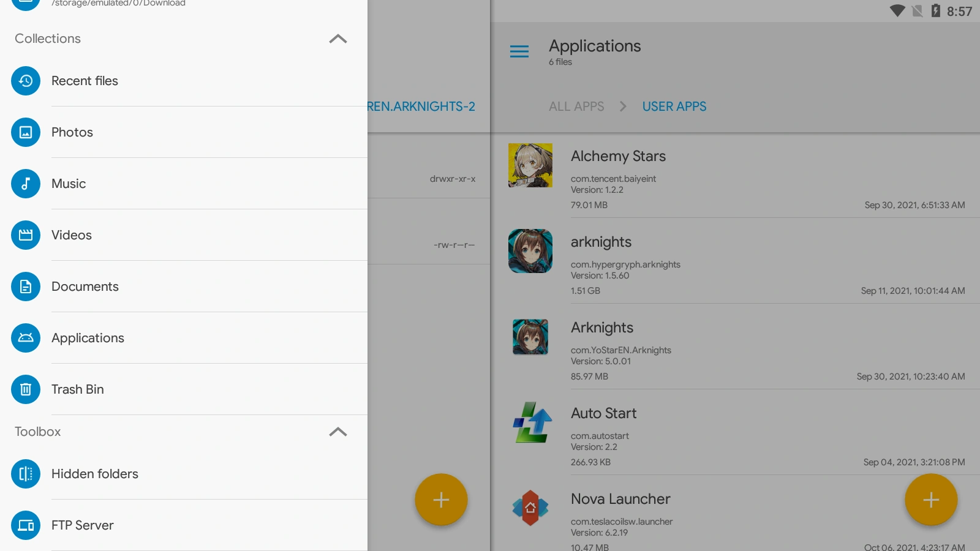Click package name com.hypergryph.arknights
This screenshot has width=980, height=551.
pyautogui.click(x=625, y=264)
